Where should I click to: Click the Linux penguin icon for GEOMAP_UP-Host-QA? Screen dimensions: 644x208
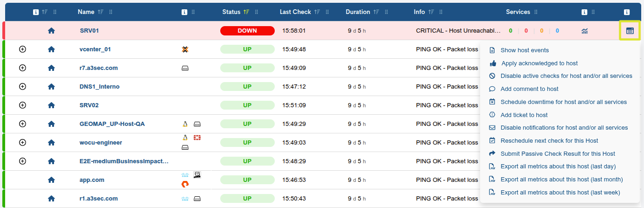pyautogui.click(x=185, y=124)
